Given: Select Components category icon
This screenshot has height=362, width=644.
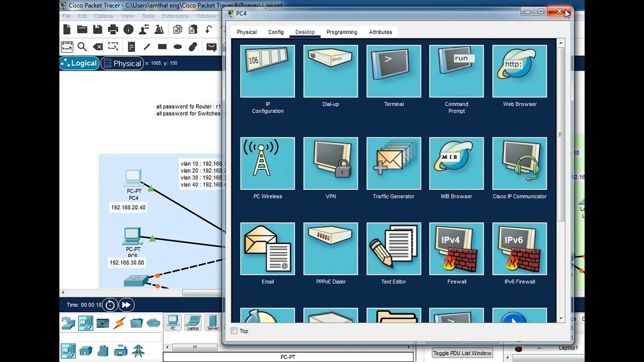Looking at the screenshot, I should [103, 323].
